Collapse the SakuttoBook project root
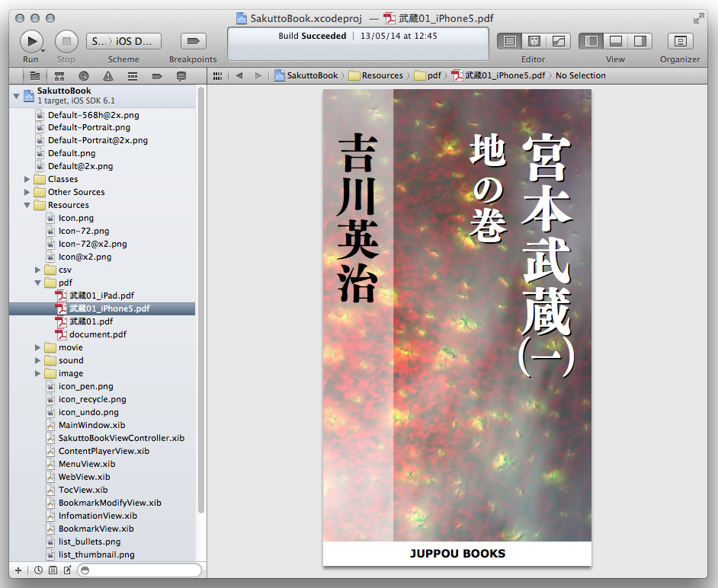The height and width of the screenshot is (588, 718). click(17, 96)
